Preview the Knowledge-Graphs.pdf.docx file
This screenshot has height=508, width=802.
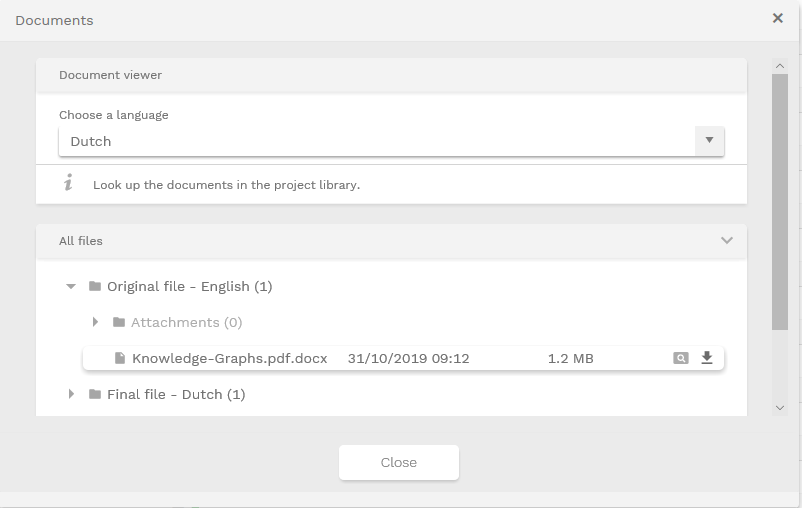[x=681, y=358]
